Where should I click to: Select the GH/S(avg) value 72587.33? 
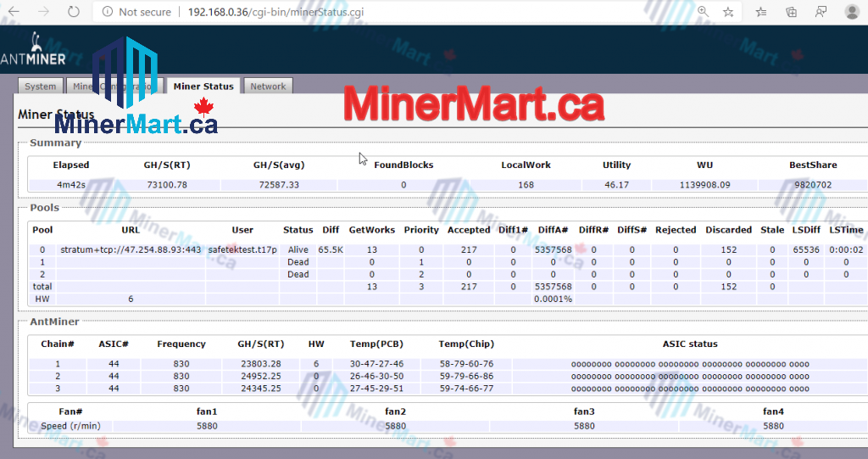pyautogui.click(x=279, y=185)
